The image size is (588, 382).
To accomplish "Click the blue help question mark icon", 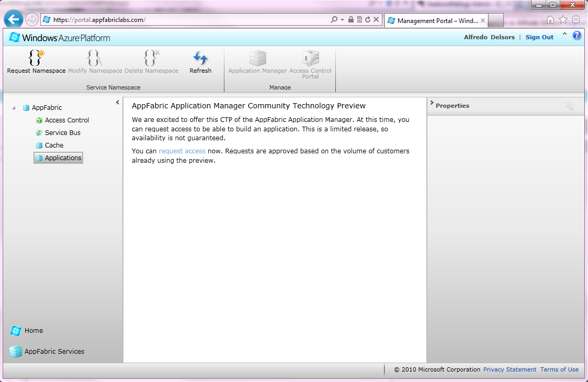I will [576, 35].
